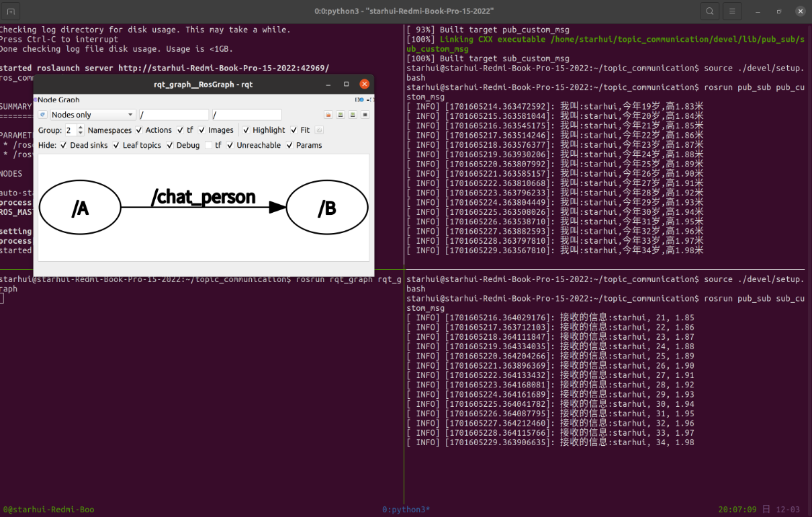
Task: Click the 'Press Ctrl-C to interrupt' line
Action: (59, 40)
